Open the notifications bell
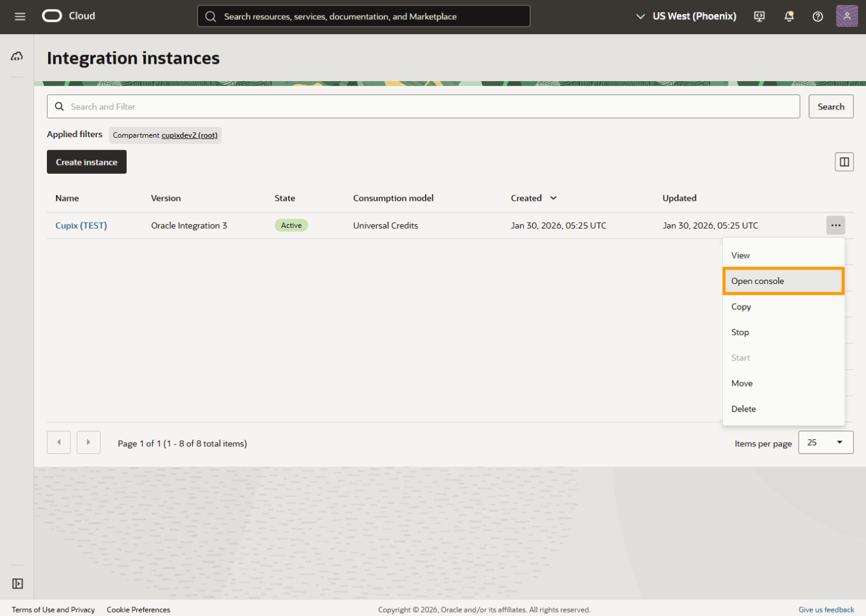 (x=789, y=16)
